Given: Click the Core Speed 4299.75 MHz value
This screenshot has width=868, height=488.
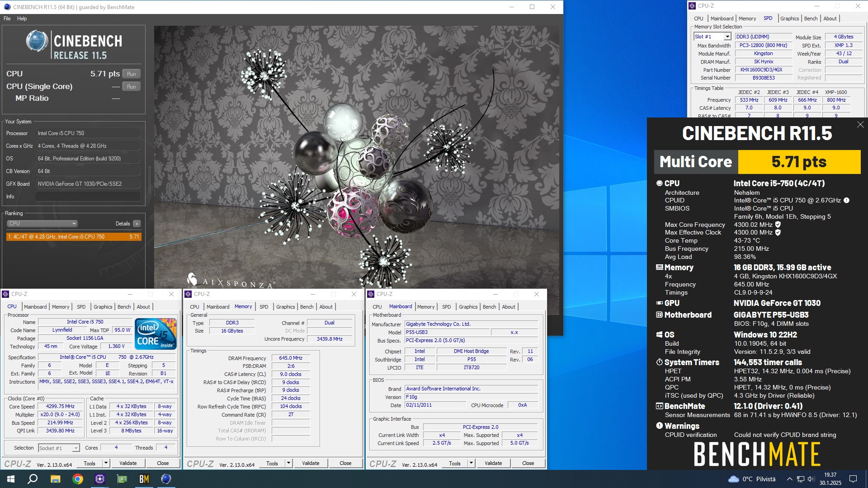Looking at the screenshot, I should click(x=61, y=406).
